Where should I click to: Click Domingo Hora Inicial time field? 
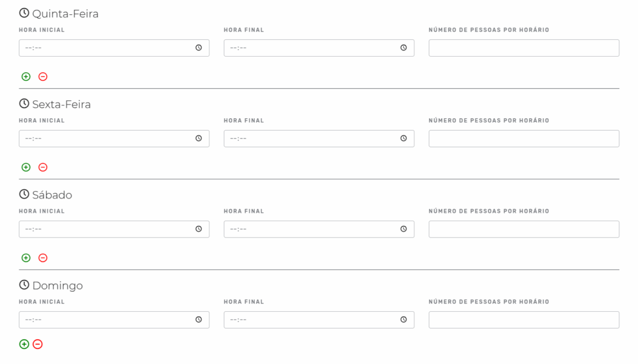[x=114, y=320]
